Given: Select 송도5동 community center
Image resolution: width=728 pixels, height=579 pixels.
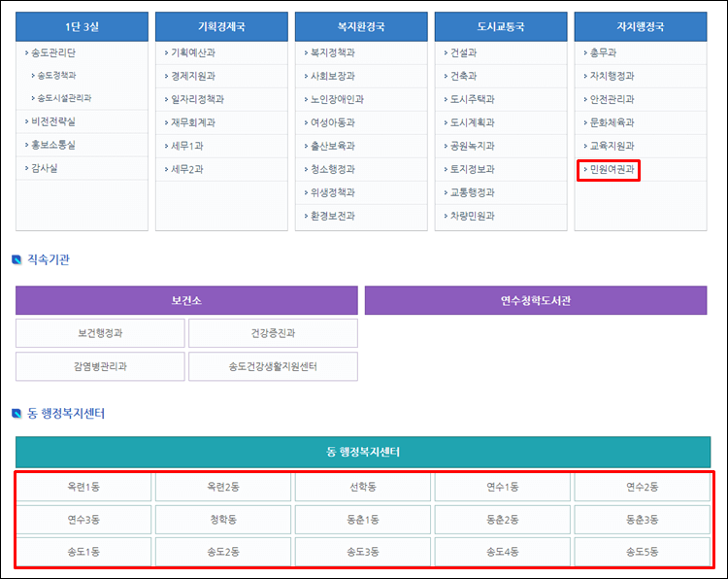Looking at the screenshot, I should [643, 552].
